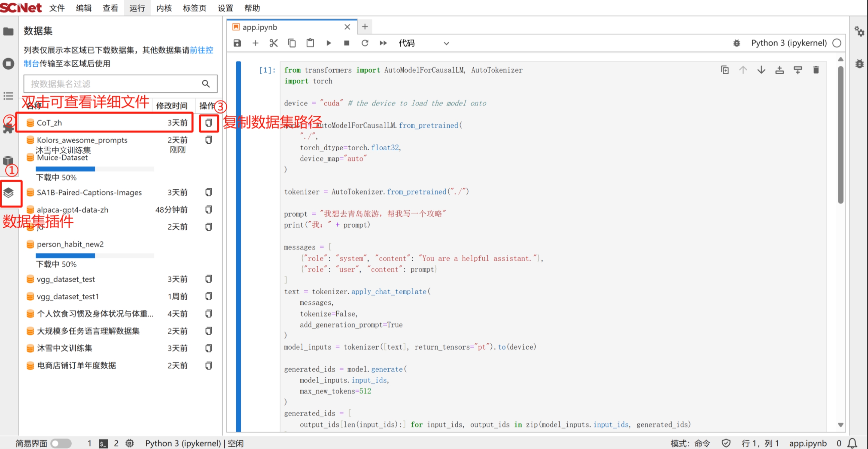Restart kernel and run all cells

pos(383,43)
